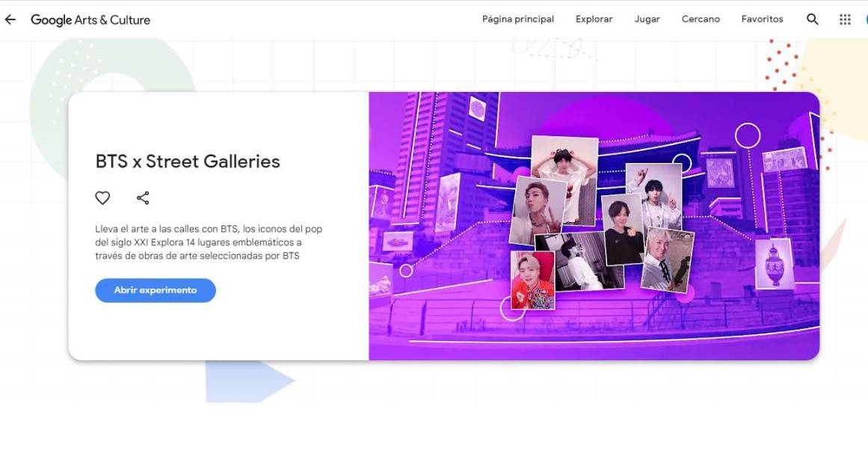Click the BTS x Street Galleries title

click(188, 161)
